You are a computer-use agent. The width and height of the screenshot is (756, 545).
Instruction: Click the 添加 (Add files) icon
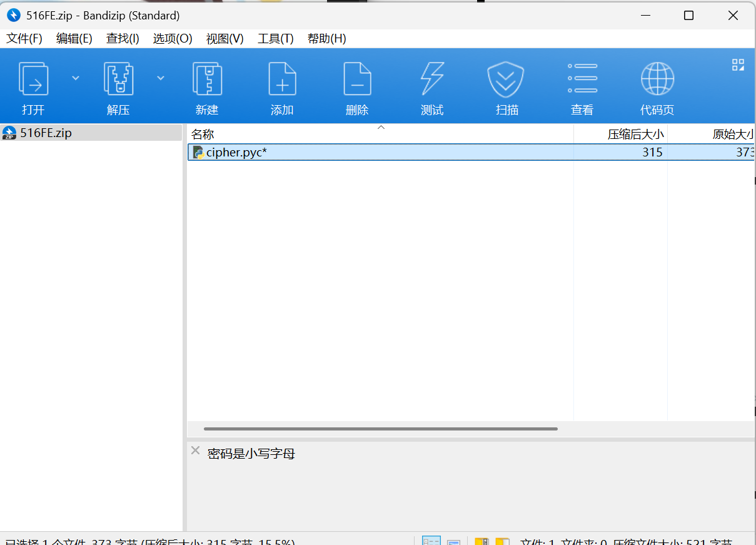click(282, 86)
